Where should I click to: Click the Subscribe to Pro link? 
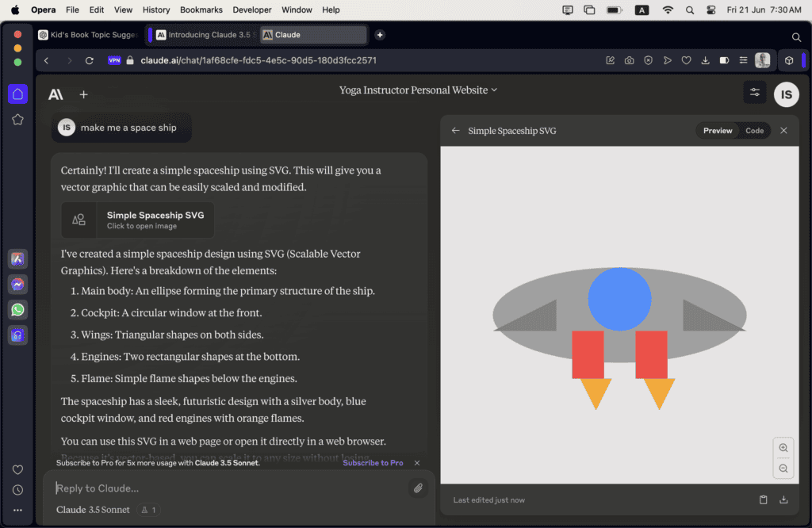point(373,463)
